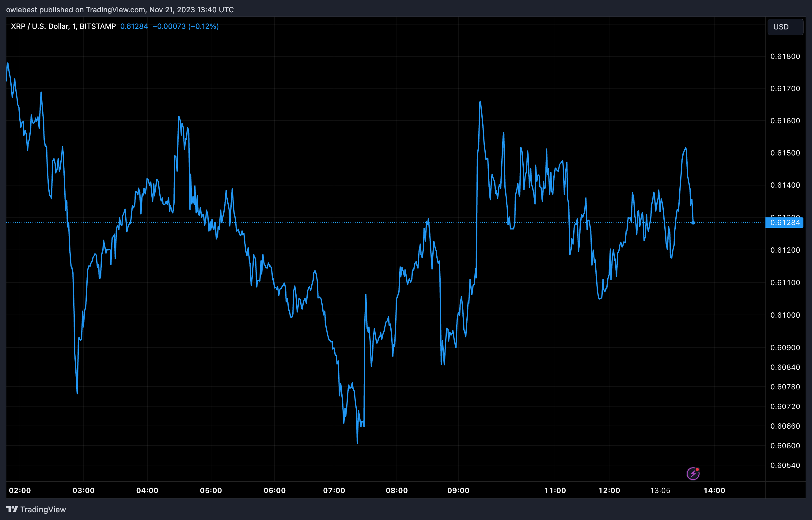Click the 0.61284 last price in legend
Screen dimensions: 812x520
(134, 26)
